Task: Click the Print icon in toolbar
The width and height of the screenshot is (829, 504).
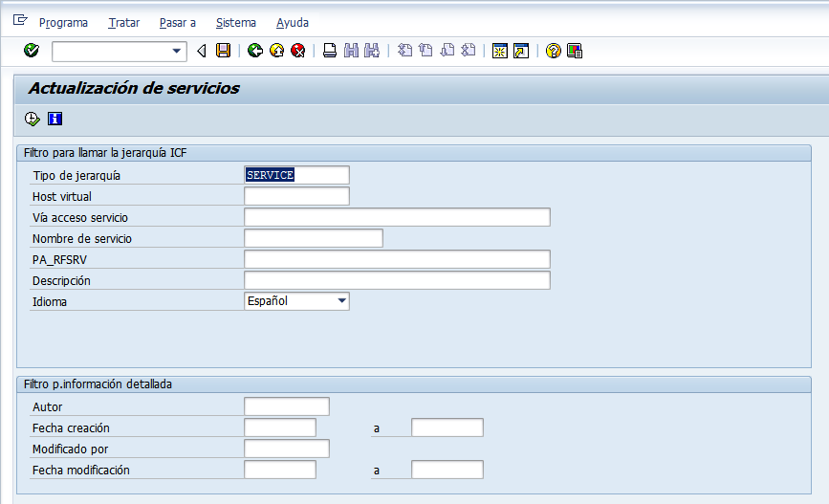Action: pyautogui.click(x=330, y=51)
